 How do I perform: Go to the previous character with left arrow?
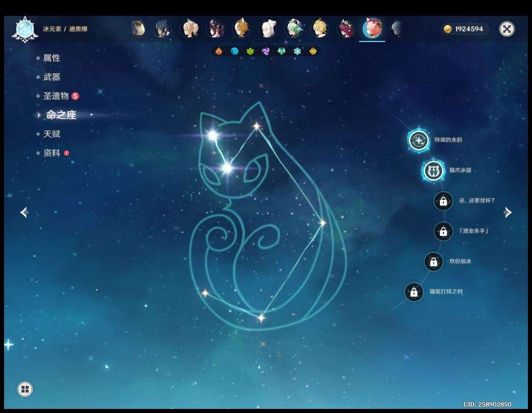click(24, 212)
